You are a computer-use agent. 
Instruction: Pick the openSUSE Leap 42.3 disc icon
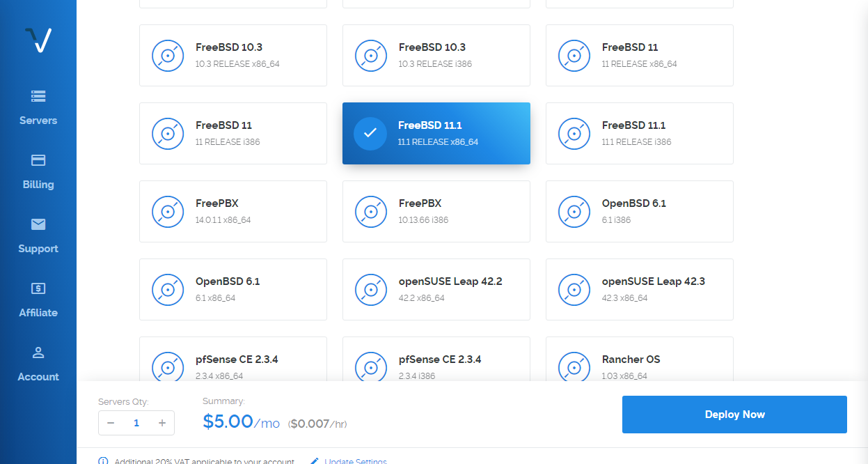click(x=574, y=290)
